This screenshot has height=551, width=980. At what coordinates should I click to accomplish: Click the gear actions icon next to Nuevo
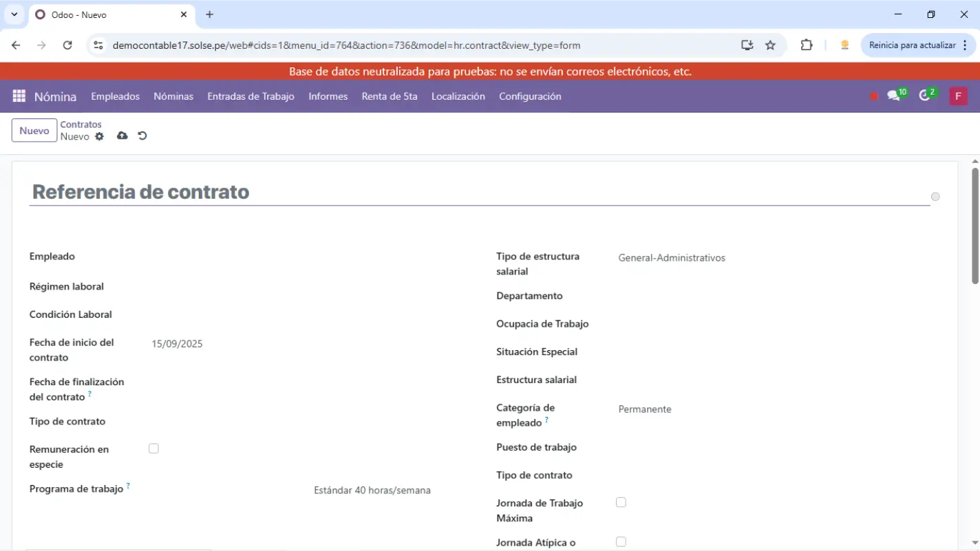coord(100,136)
